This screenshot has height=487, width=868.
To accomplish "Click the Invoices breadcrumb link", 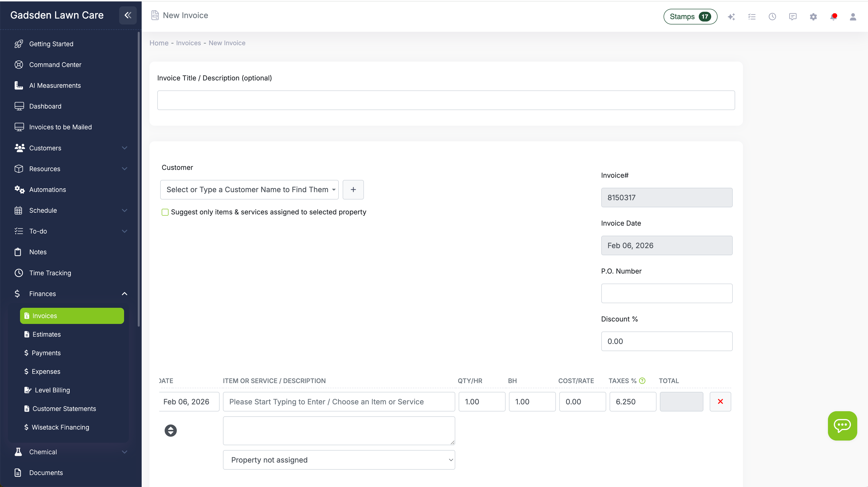I will pos(188,43).
